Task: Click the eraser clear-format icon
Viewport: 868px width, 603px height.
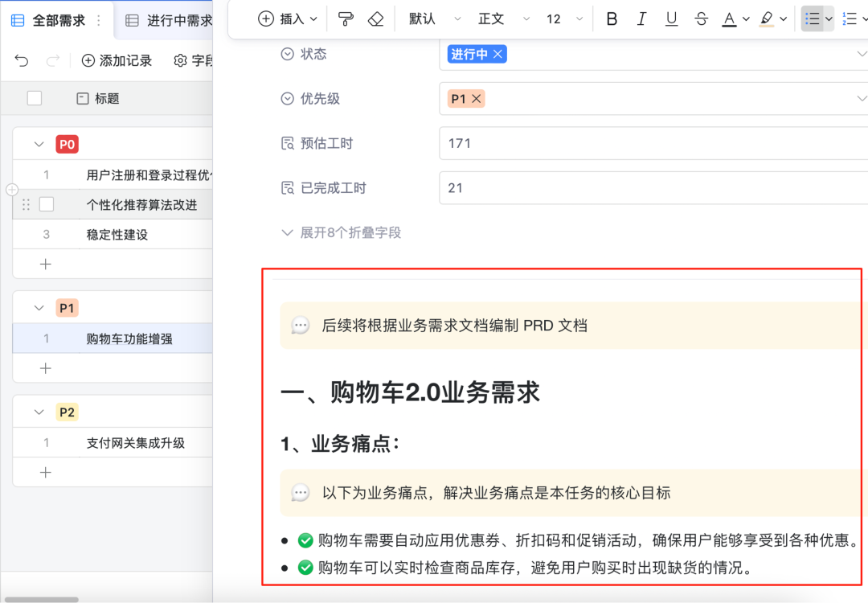Action: 375,19
